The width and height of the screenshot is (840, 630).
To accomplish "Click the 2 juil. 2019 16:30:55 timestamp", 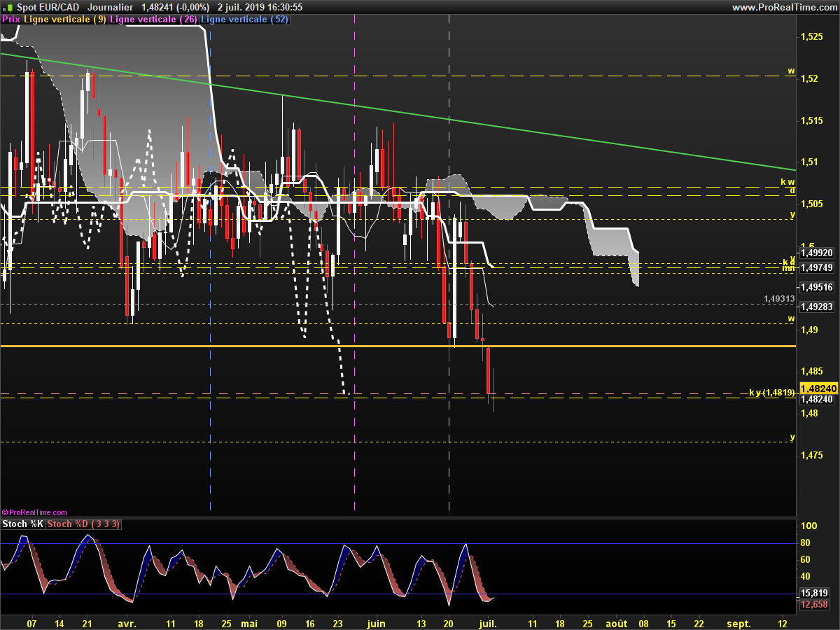I will coord(260,7).
